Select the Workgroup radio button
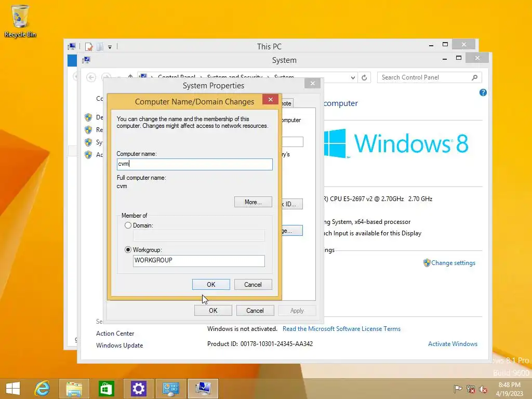 (128, 250)
